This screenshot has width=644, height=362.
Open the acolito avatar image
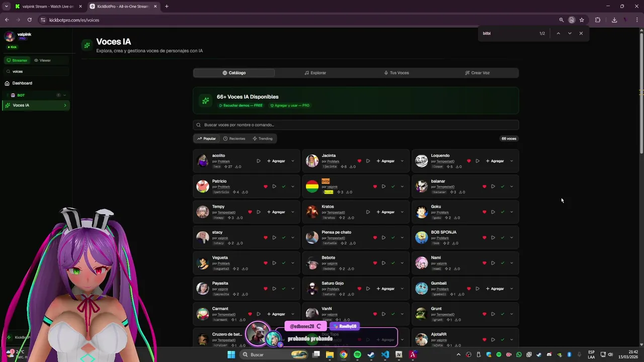click(x=203, y=161)
